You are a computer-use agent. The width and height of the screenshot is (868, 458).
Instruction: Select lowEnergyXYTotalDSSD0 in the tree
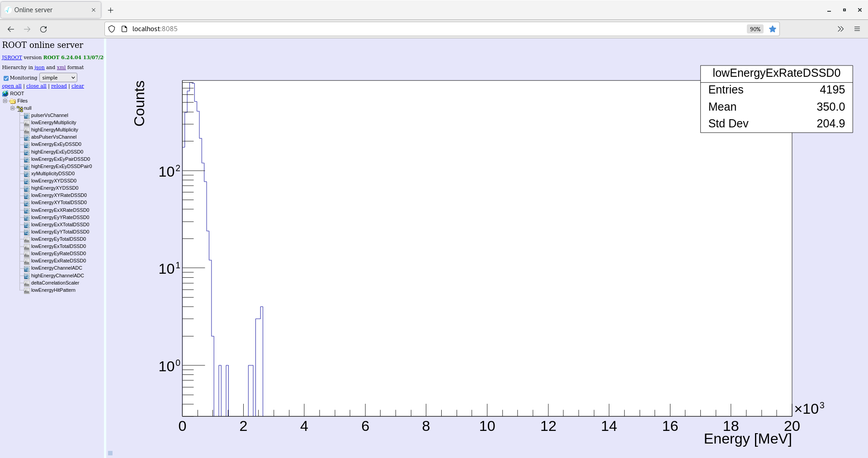(x=59, y=202)
